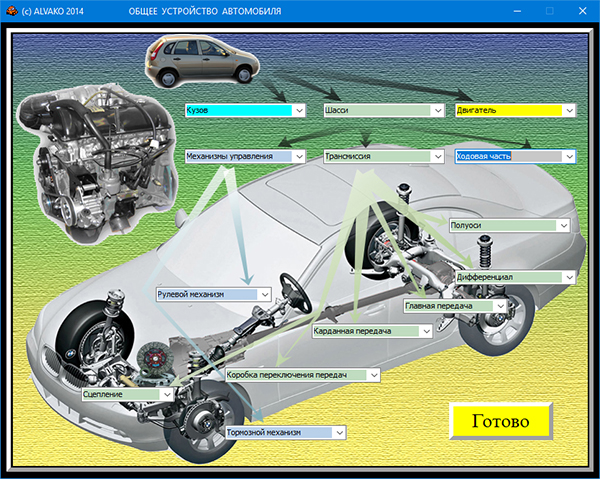The width and height of the screenshot is (600, 479).
Task: Expand the Механизмы управления combo box arrow
Action: 299,156
